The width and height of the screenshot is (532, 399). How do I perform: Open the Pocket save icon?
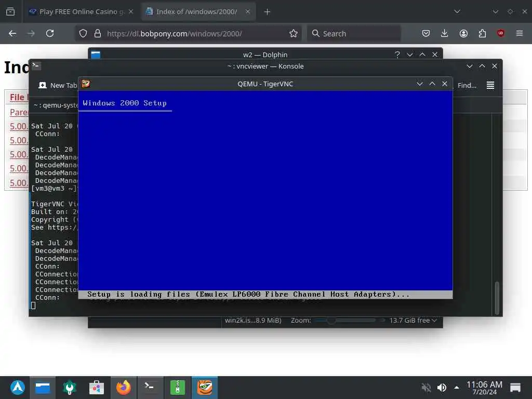(426, 33)
